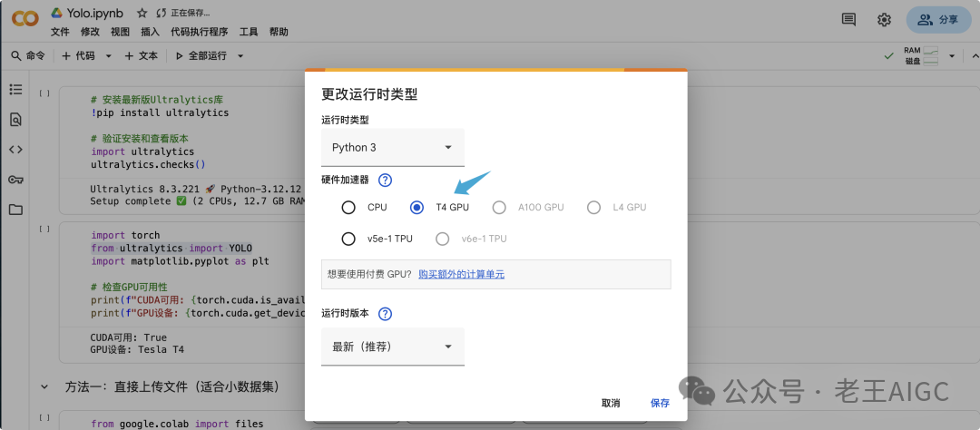This screenshot has height=430, width=980.
Task: Star the Yolo.ipynb notebook
Action: click(x=142, y=13)
